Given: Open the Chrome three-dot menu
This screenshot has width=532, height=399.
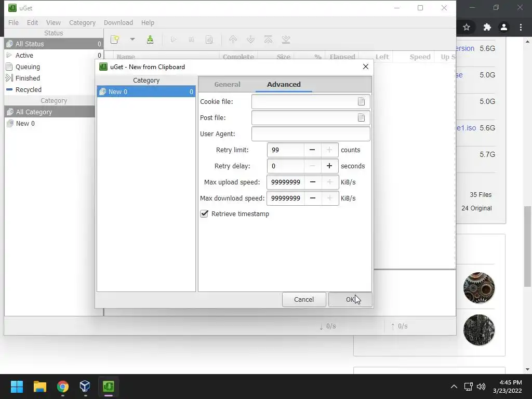Looking at the screenshot, I should coord(521,27).
